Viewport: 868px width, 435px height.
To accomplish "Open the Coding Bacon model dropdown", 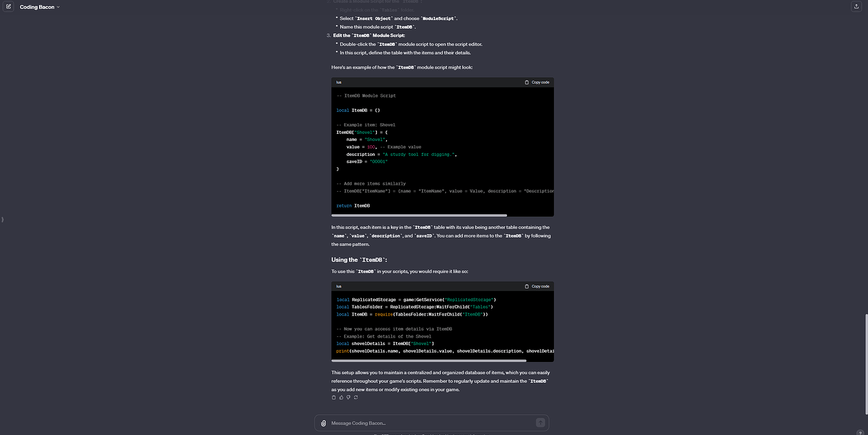I will [40, 7].
